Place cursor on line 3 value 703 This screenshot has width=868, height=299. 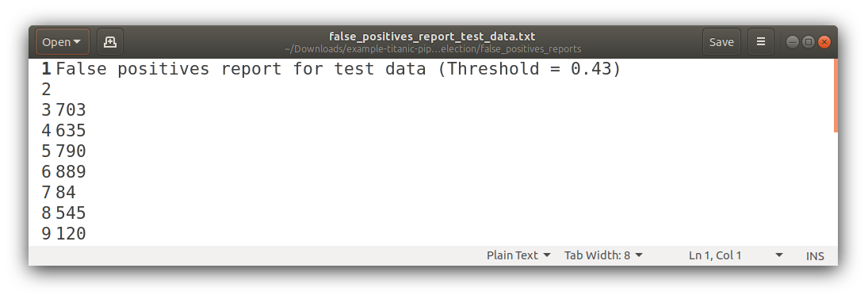[x=71, y=109]
